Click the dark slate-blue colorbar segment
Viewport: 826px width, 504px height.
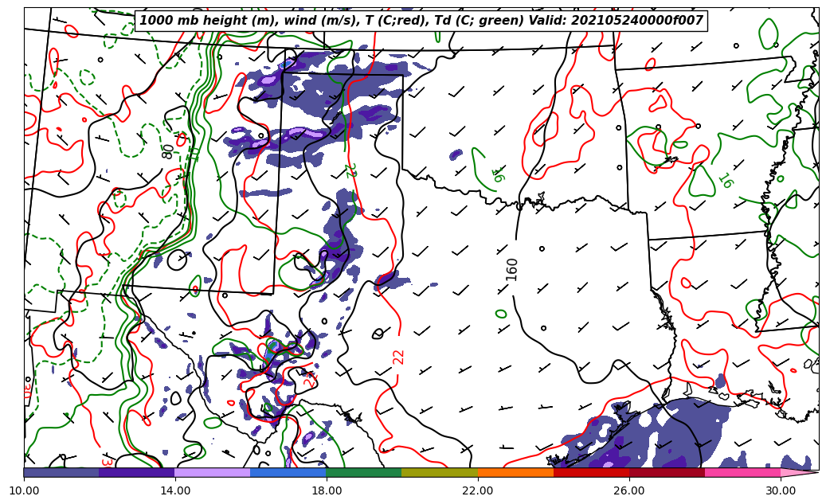click(61, 472)
